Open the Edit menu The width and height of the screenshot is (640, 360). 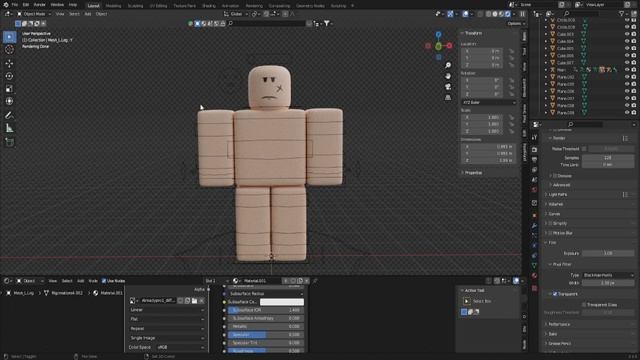pos(26,5)
